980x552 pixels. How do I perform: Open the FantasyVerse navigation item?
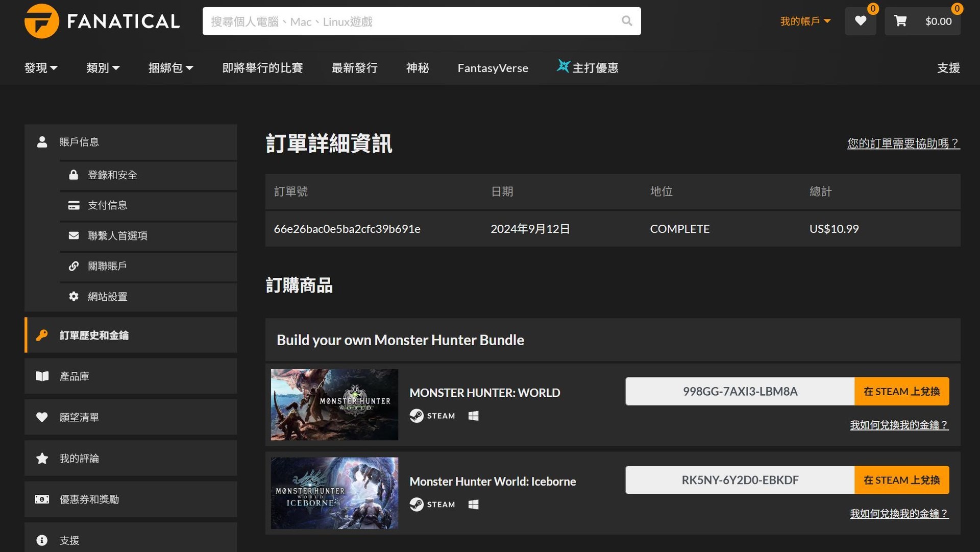[x=492, y=68]
